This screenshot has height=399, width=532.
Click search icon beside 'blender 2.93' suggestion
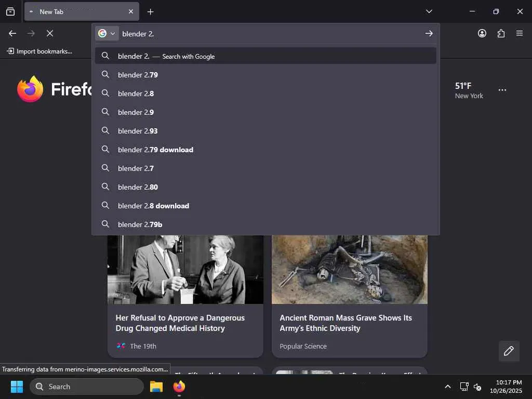coord(105,130)
